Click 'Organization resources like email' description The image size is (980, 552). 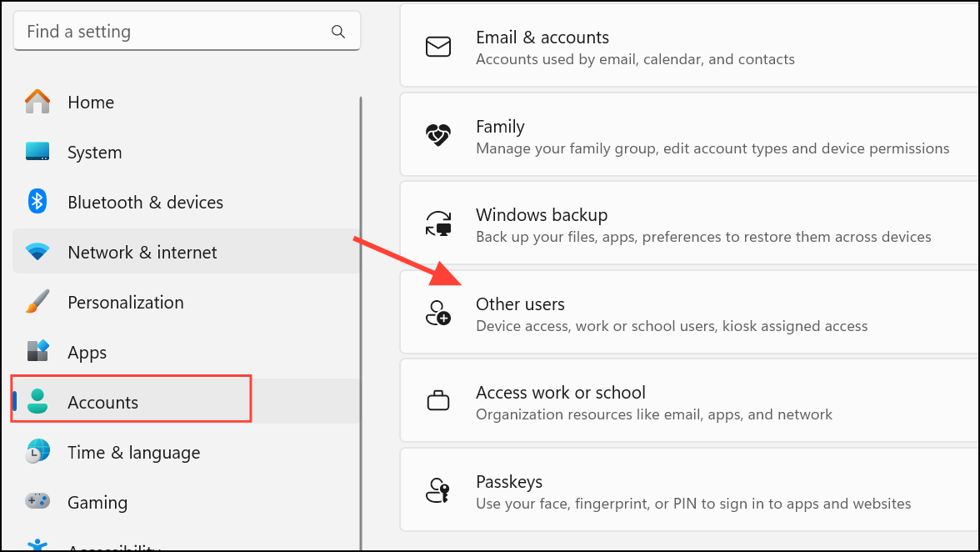pyautogui.click(x=654, y=414)
